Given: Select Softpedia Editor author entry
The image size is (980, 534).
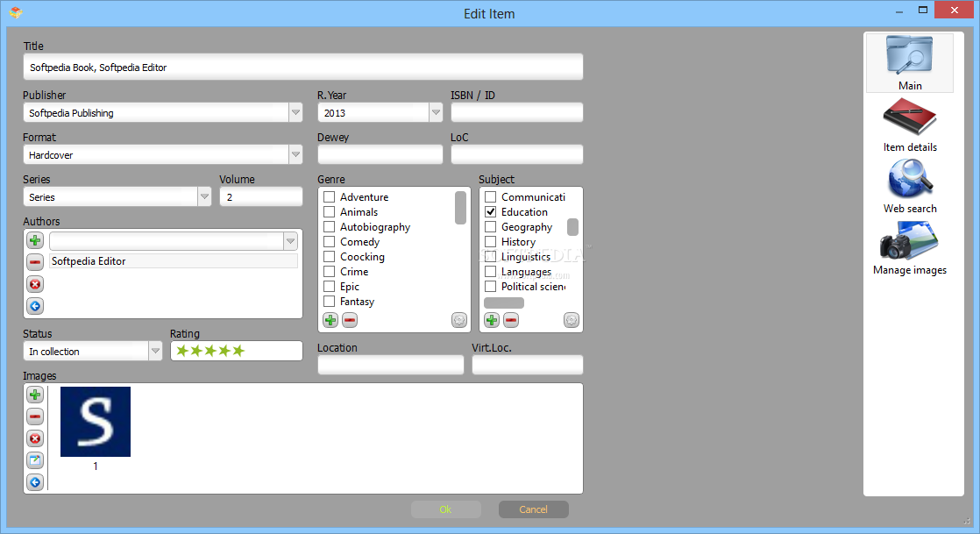Looking at the screenshot, I should tap(174, 261).
